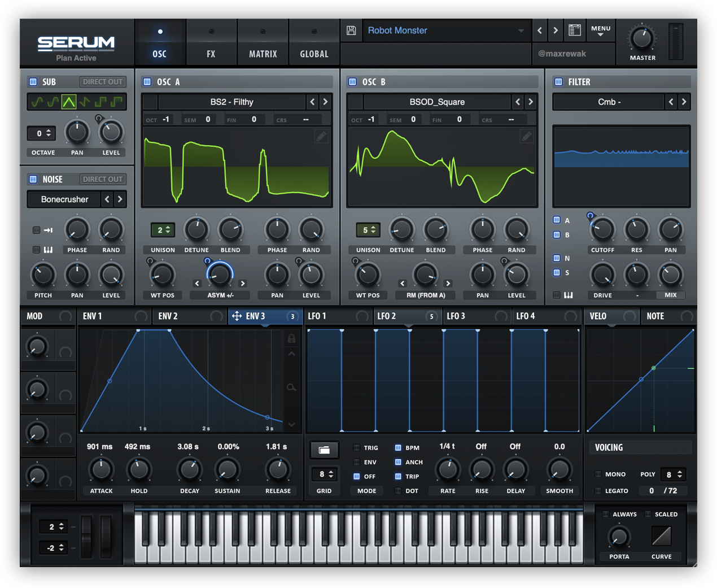Edit OSC A wavetable with pencil icon

[321, 136]
